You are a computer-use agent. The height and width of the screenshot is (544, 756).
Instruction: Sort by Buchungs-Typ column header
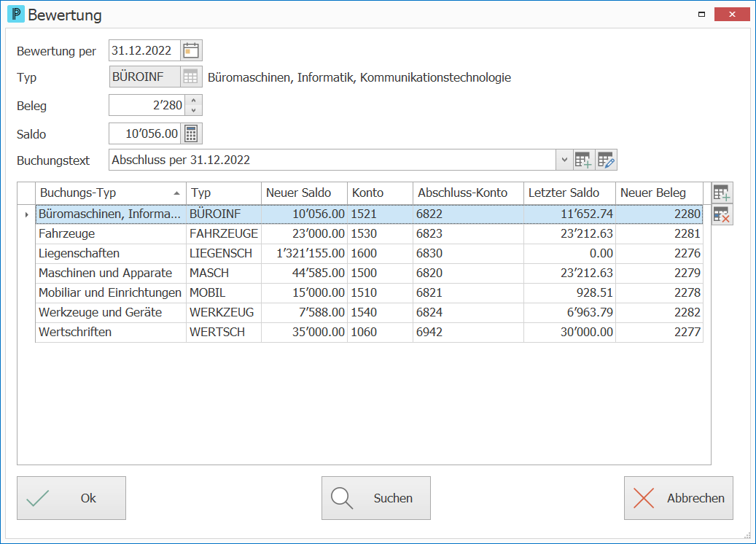click(110, 193)
